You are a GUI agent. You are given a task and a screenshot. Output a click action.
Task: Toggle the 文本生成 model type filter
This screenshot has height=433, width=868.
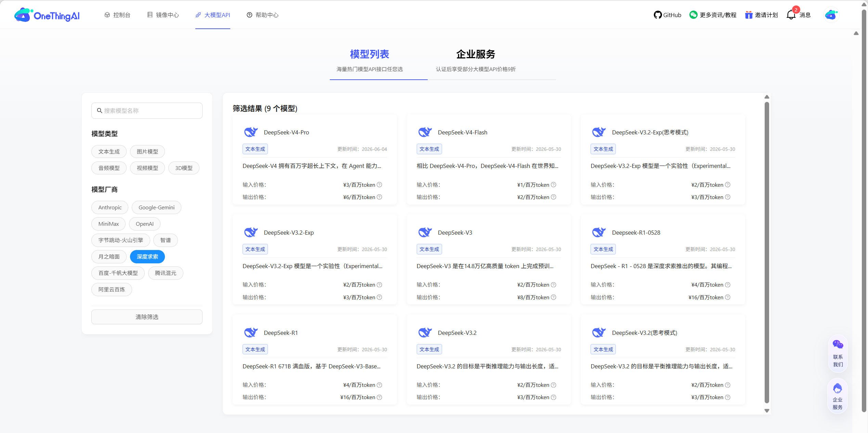(x=109, y=152)
